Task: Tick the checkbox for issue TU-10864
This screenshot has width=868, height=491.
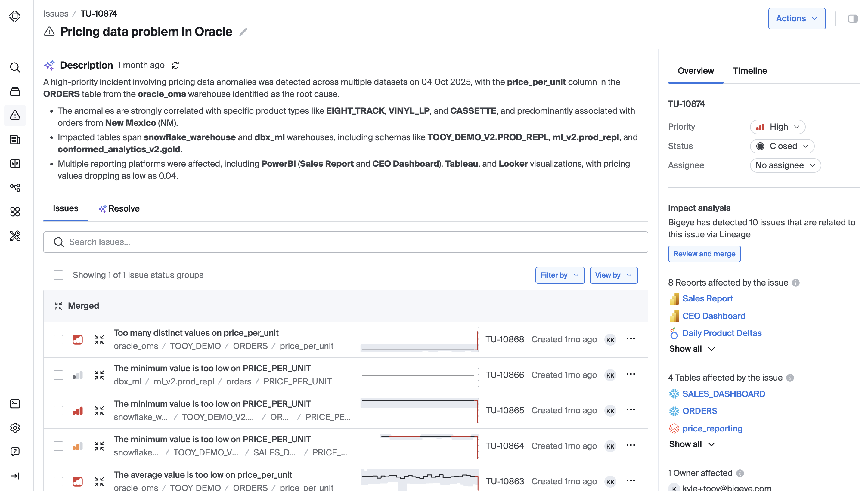Action: point(58,446)
